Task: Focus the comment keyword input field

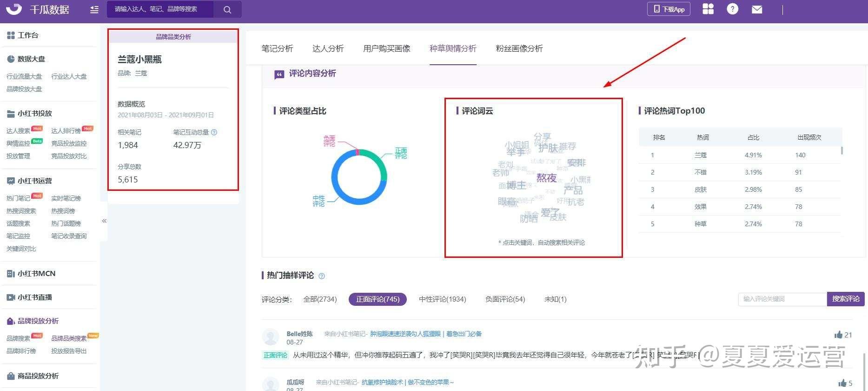Action: pyautogui.click(x=782, y=299)
